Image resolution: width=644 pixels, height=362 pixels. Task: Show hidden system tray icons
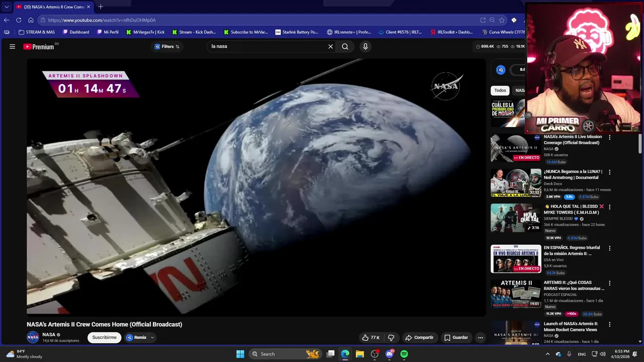tap(547, 354)
